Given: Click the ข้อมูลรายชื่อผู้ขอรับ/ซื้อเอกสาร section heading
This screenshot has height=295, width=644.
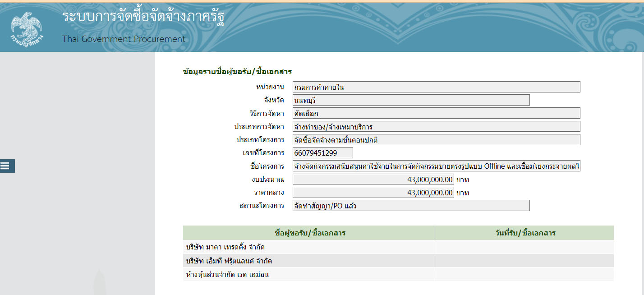Looking at the screenshot, I should [237, 71].
